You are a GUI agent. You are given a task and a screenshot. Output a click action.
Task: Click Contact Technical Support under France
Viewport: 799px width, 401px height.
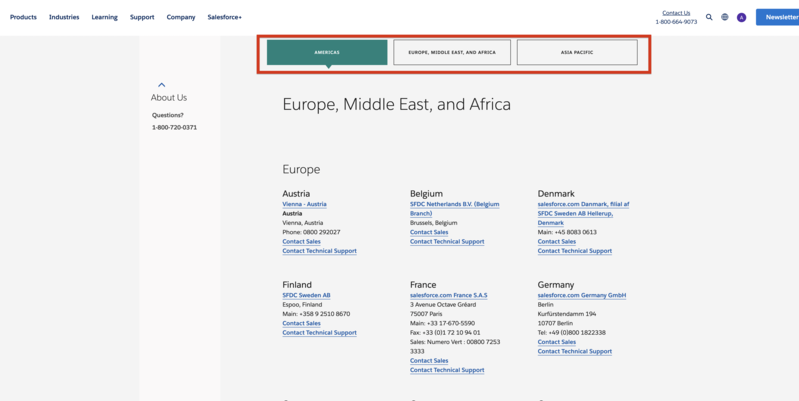click(447, 370)
